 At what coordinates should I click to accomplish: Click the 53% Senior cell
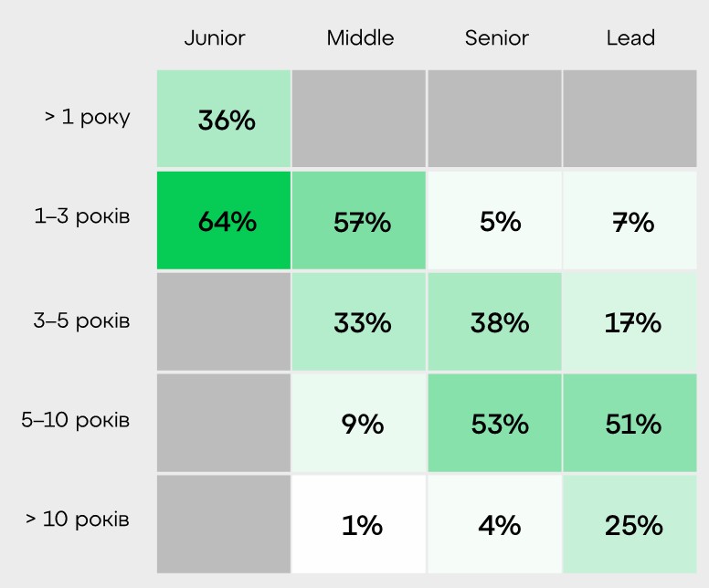pos(494,424)
